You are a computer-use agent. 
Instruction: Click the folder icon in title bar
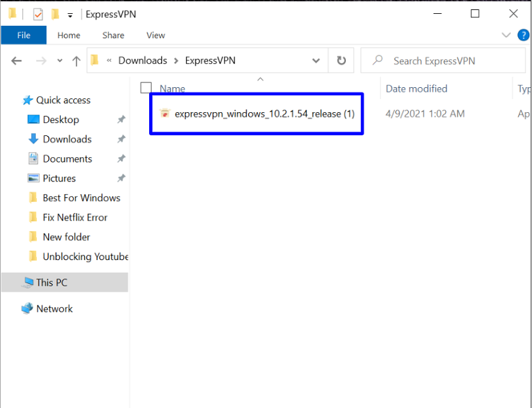(x=13, y=14)
